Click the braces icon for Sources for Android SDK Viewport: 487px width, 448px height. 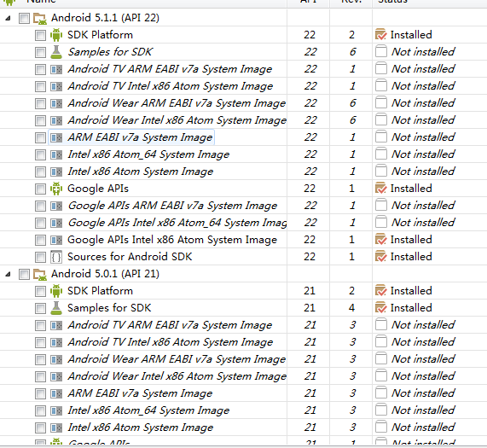[56, 257]
